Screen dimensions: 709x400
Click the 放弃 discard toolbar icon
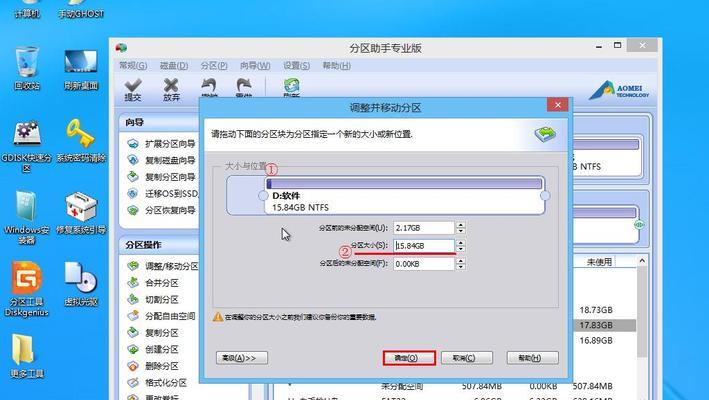[x=171, y=89]
